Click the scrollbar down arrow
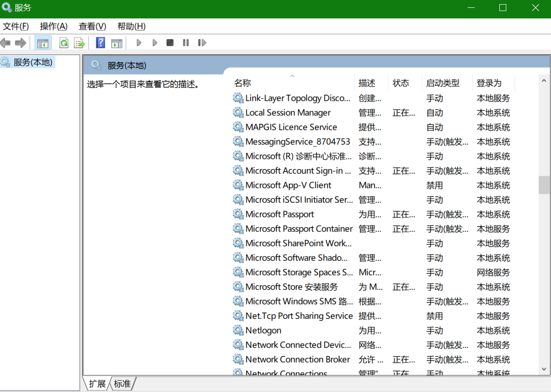This screenshot has height=392, width=551. pyautogui.click(x=544, y=369)
